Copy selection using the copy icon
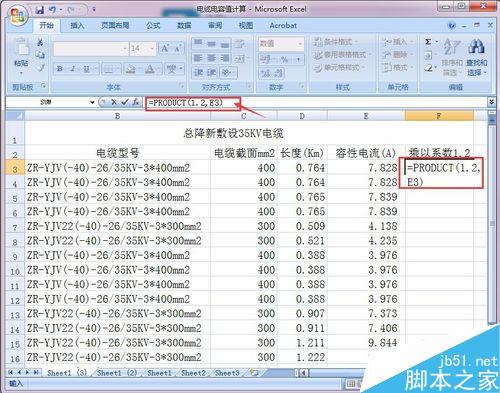This screenshot has height=393, width=500. tap(40, 55)
